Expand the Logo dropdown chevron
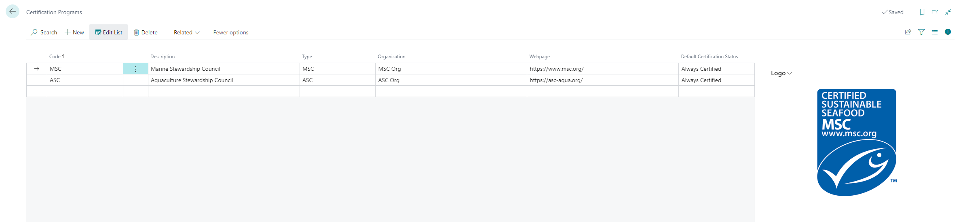Viewport: 980px width, 222px height. pos(790,73)
